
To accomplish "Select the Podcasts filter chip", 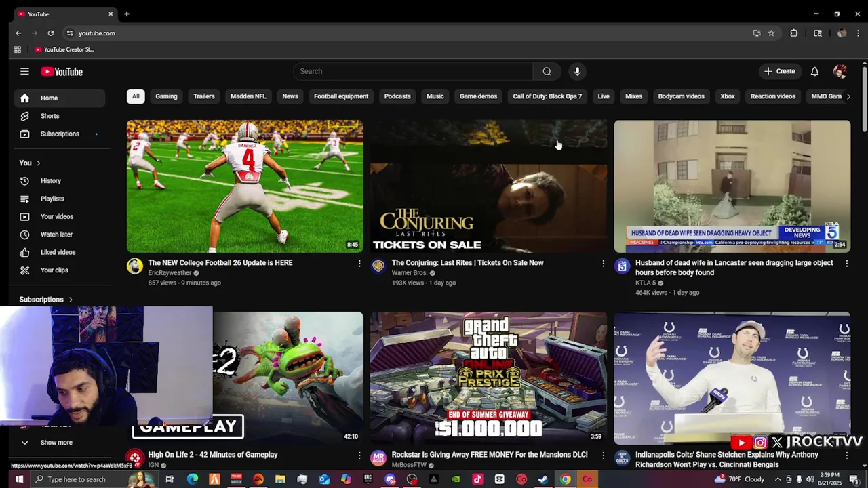I will pos(397,96).
